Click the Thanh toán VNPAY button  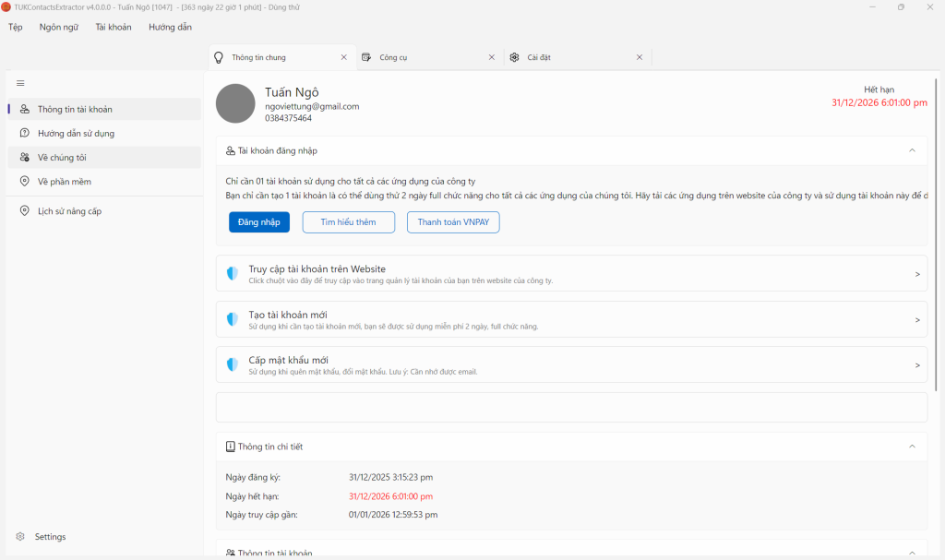pos(453,222)
